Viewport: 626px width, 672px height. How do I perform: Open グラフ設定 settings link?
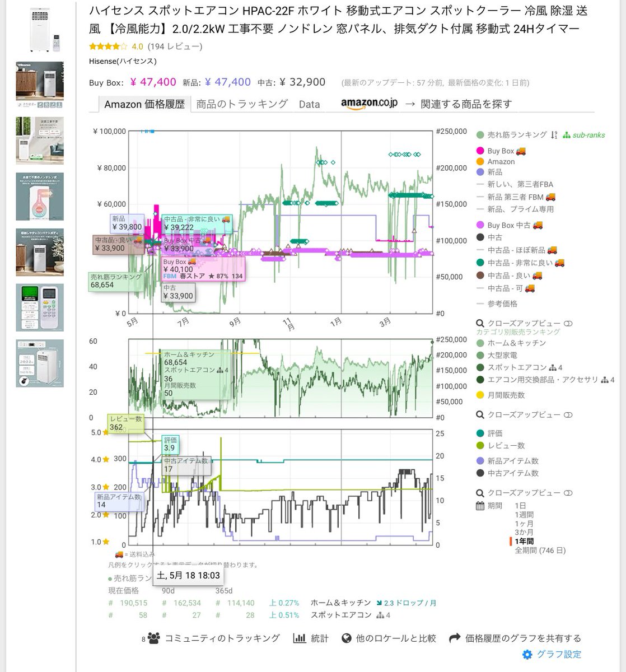[x=559, y=654]
